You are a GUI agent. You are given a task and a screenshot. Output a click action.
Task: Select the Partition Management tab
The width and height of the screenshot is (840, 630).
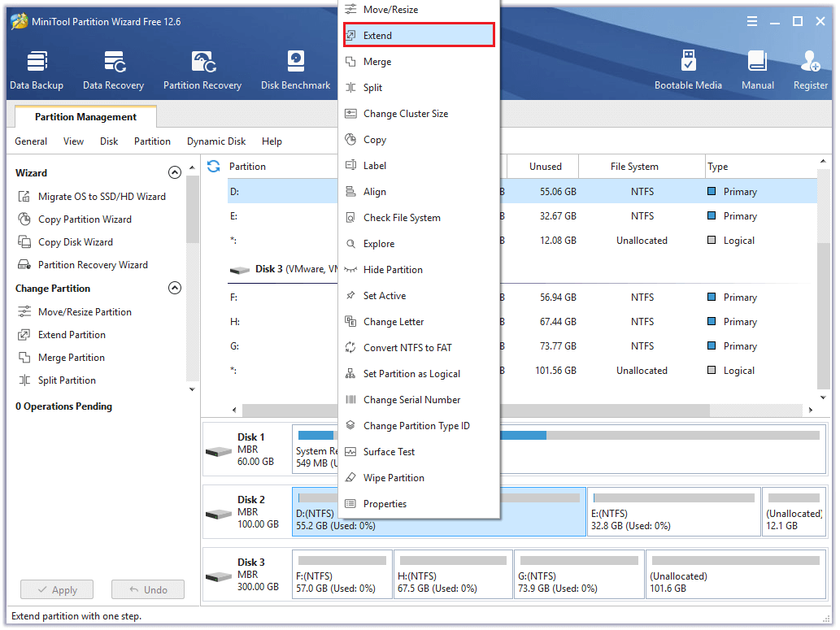[85, 117]
